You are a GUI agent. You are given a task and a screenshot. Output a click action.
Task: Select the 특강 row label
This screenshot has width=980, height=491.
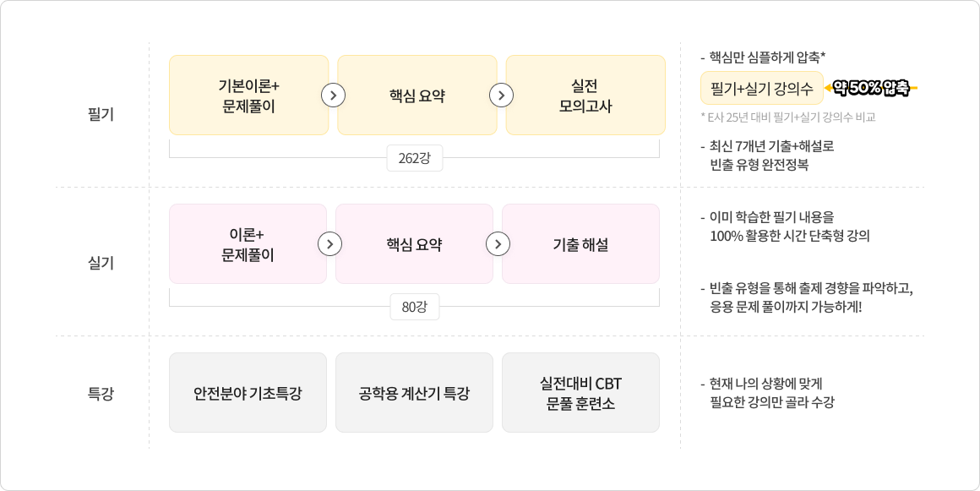pyautogui.click(x=101, y=394)
